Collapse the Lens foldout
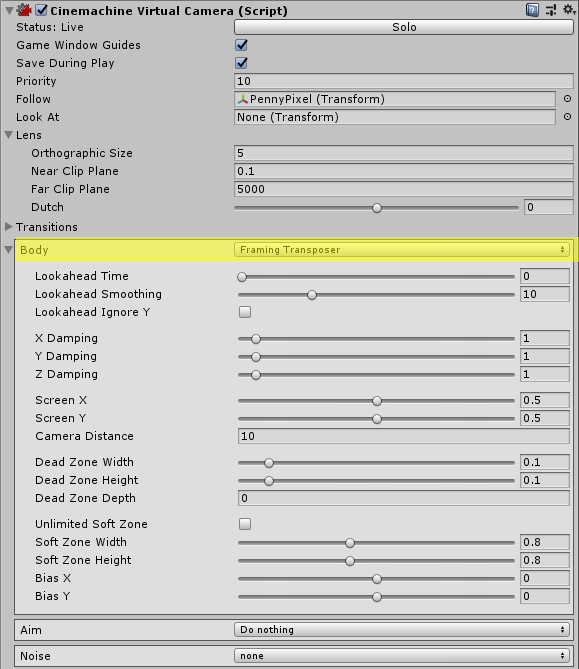The image size is (579, 669). 9,135
